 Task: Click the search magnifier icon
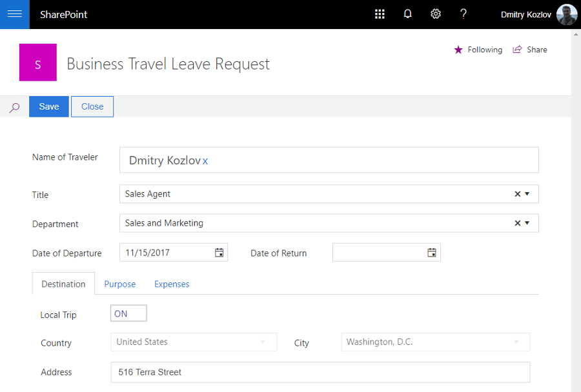click(x=14, y=107)
